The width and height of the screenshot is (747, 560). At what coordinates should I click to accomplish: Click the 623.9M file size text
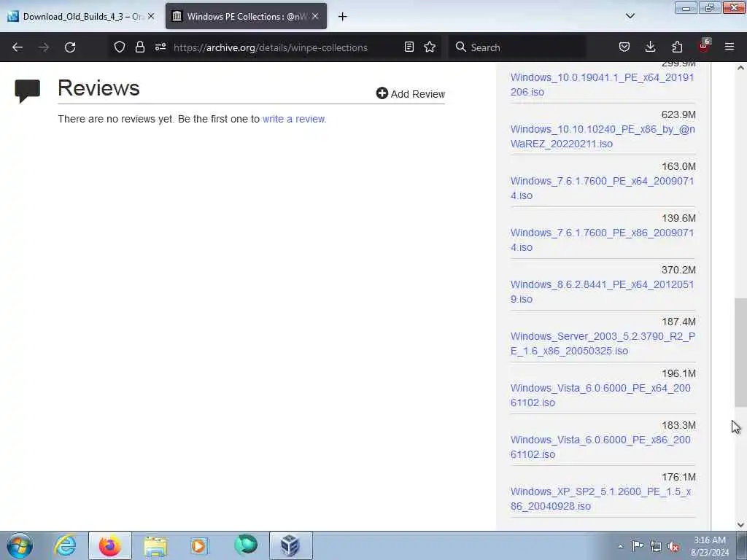click(678, 114)
